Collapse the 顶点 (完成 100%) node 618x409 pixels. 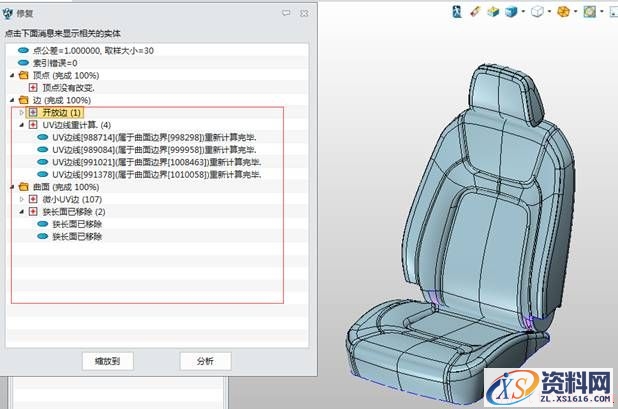12,75
